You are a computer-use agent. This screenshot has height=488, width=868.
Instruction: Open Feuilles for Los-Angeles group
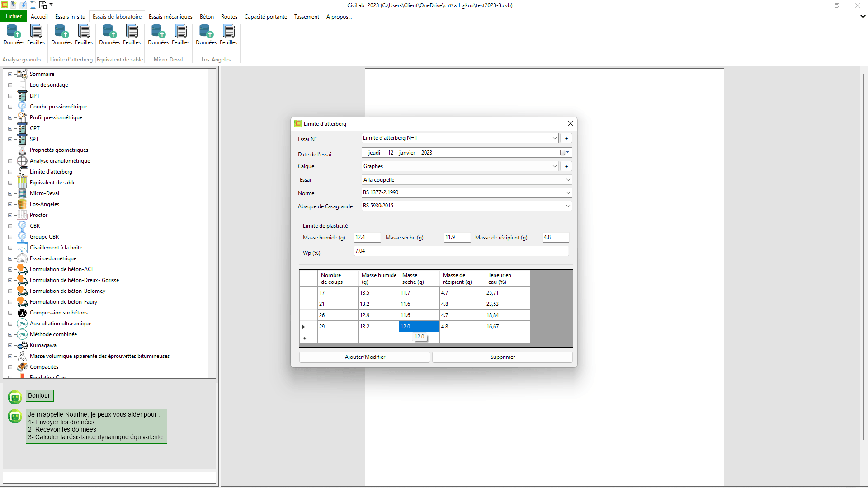coord(228,35)
